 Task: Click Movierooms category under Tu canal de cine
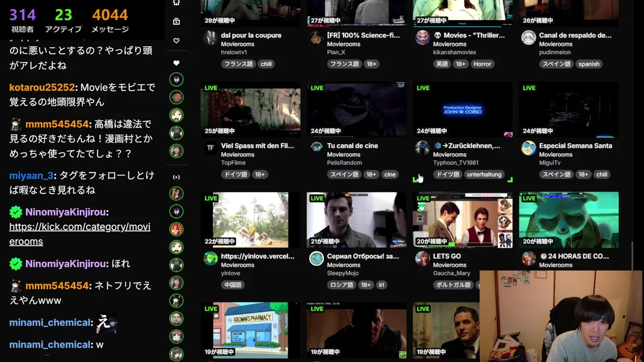(x=344, y=154)
